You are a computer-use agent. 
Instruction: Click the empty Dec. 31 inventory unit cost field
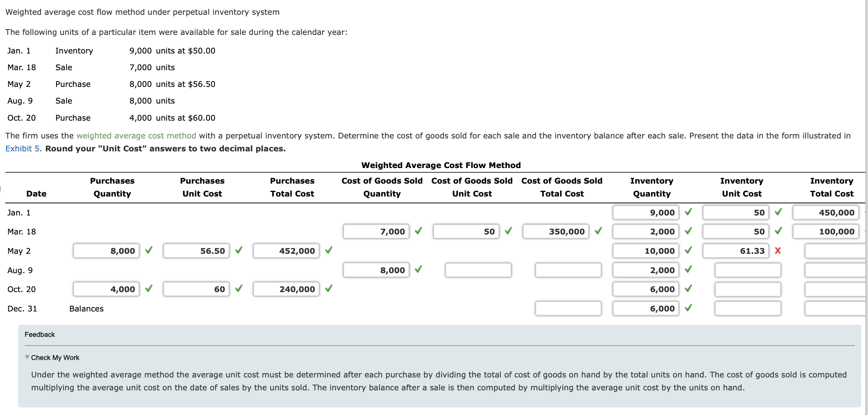[748, 308]
